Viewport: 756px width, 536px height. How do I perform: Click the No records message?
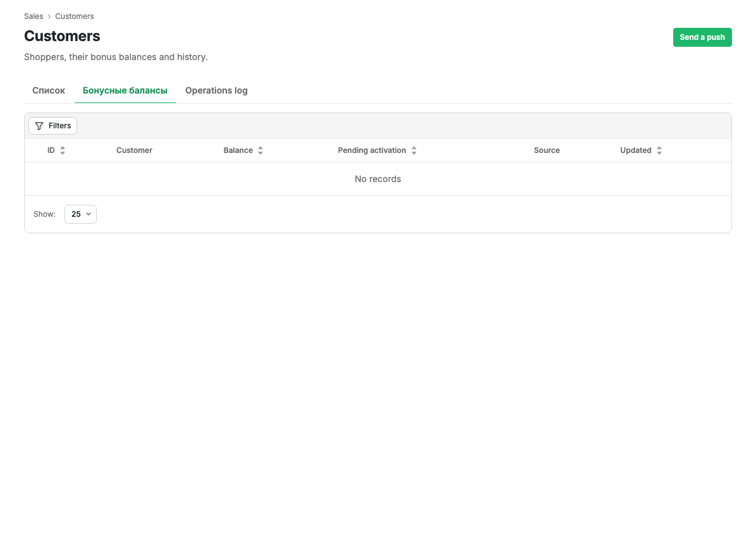378,179
